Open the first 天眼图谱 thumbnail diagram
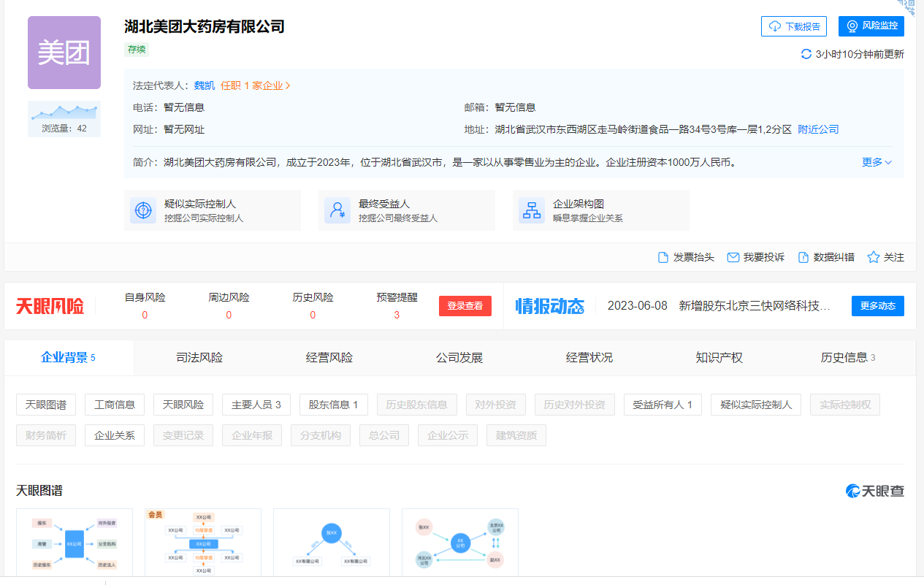The height and width of the screenshot is (585, 924). point(75,543)
